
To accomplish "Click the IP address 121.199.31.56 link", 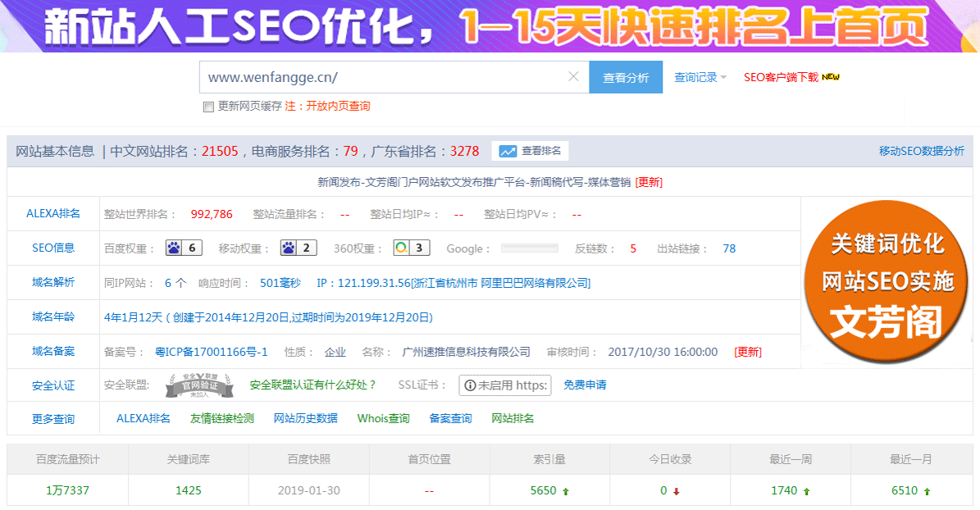I will (x=454, y=283).
